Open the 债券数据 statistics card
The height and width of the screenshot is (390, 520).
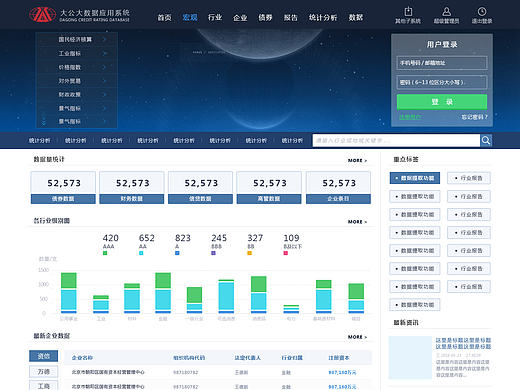[63, 187]
